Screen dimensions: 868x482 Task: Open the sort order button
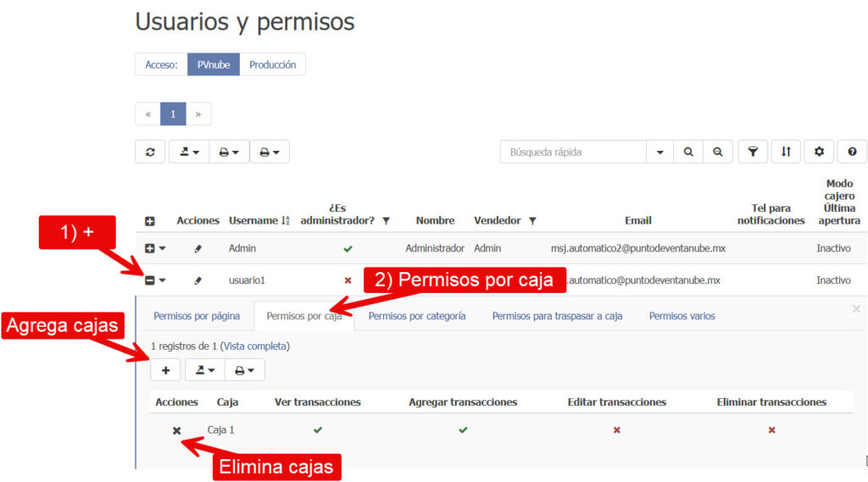coord(786,152)
